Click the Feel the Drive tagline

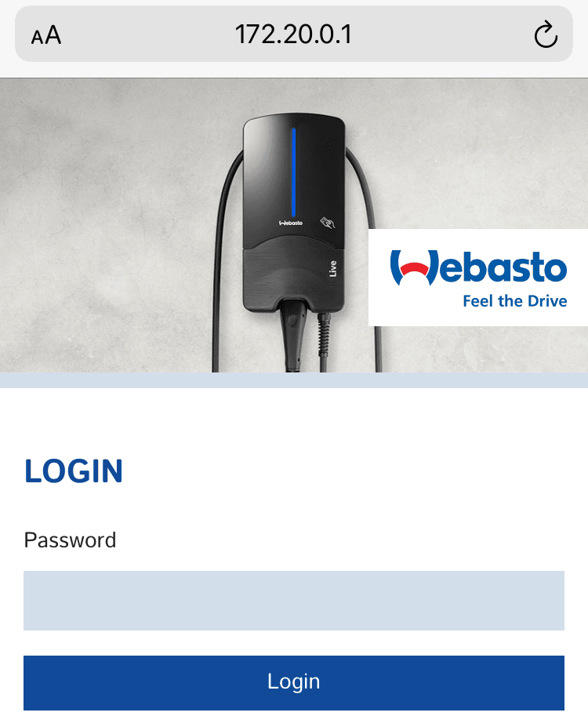pos(515,301)
